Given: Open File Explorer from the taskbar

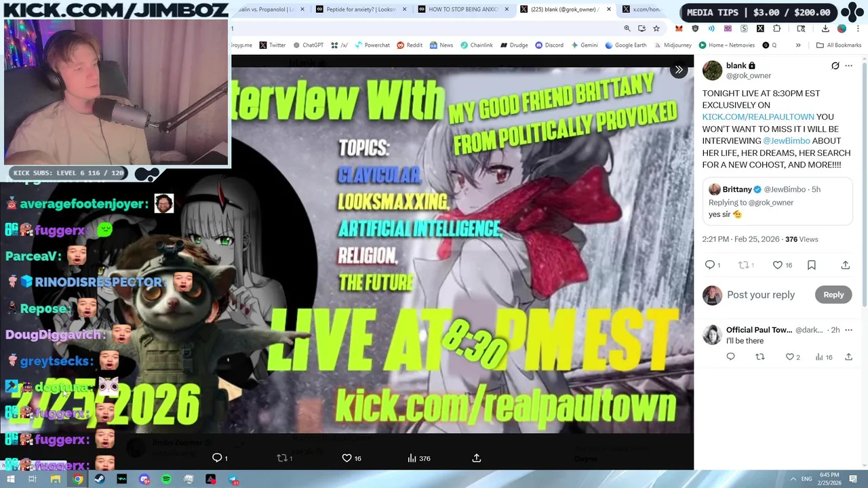Looking at the screenshot, I should click(56, 479).
